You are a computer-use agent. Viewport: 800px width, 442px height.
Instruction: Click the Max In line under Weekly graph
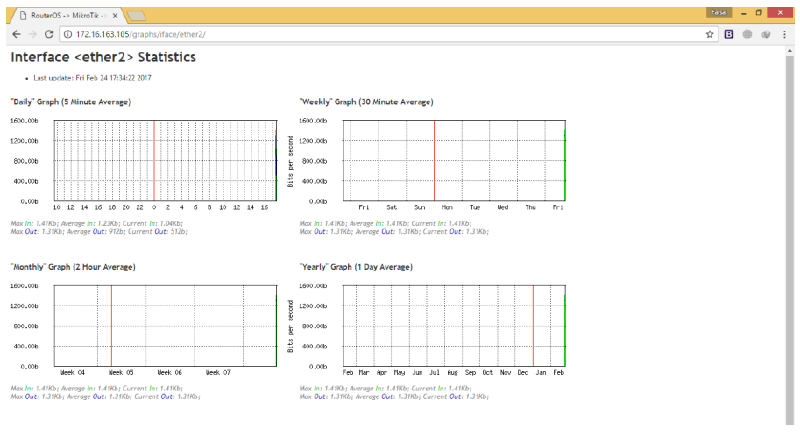coord(385,224)
